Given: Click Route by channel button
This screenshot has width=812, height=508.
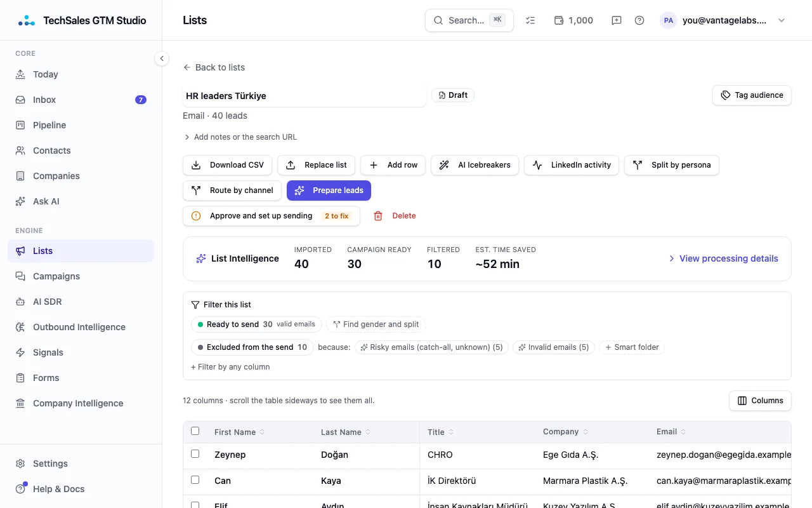Looking at the screenshot, I should (x=232, y=190).
